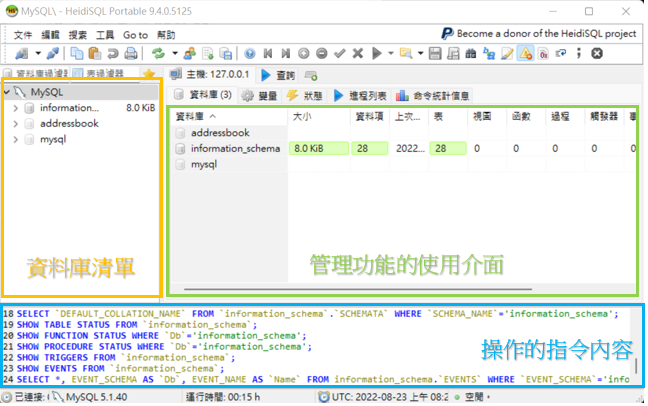Click Become a donor of HeidiSQL link
The height and width of the screenshot is (406, 648).
[x=539, y=33]
